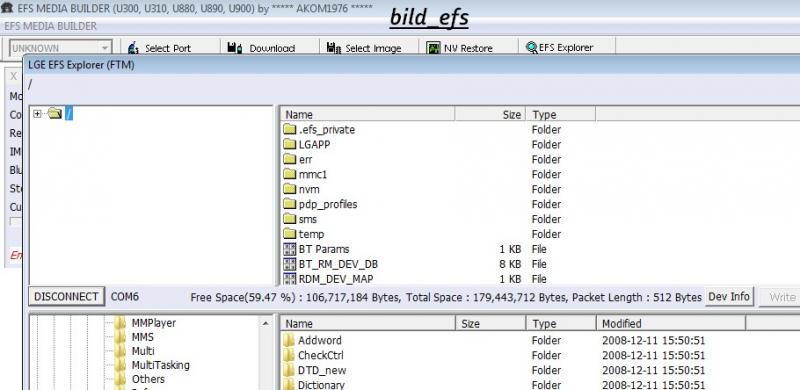Select the nvm row name

[x=309, y=189]
